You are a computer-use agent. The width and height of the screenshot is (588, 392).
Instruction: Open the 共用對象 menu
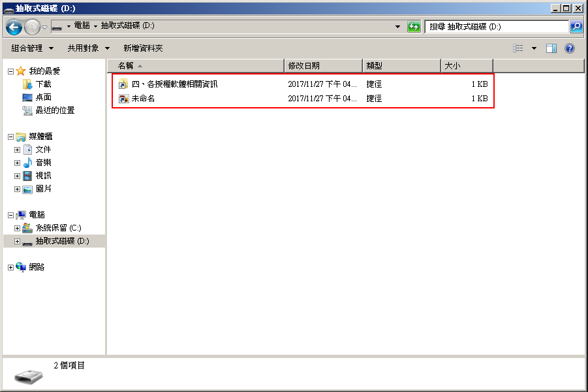(x=87, y=48)
